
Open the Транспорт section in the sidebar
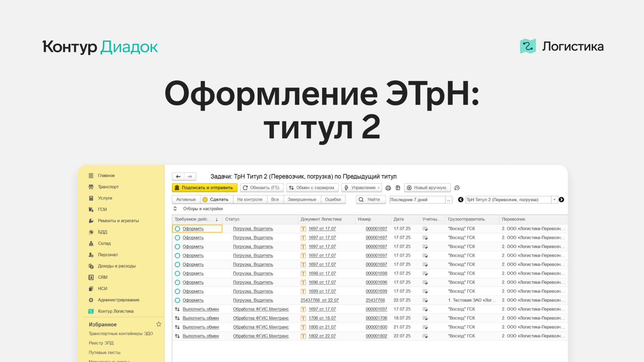click(109, 187)
